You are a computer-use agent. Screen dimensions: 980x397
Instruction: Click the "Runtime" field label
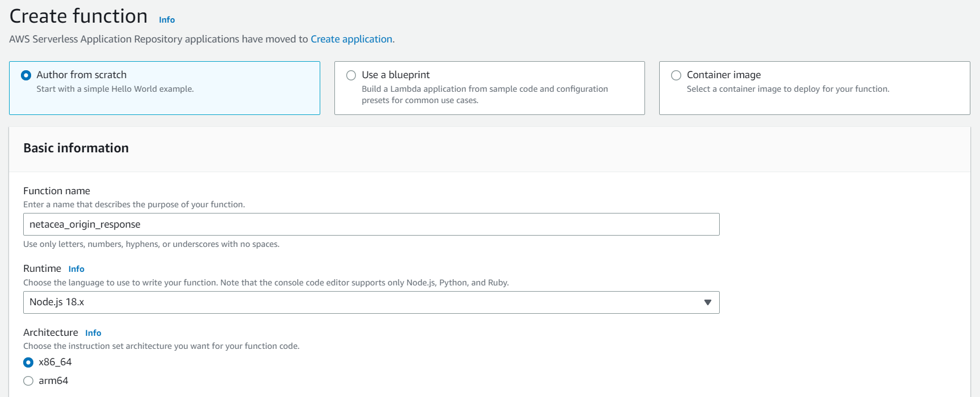(x=42, y=268)
